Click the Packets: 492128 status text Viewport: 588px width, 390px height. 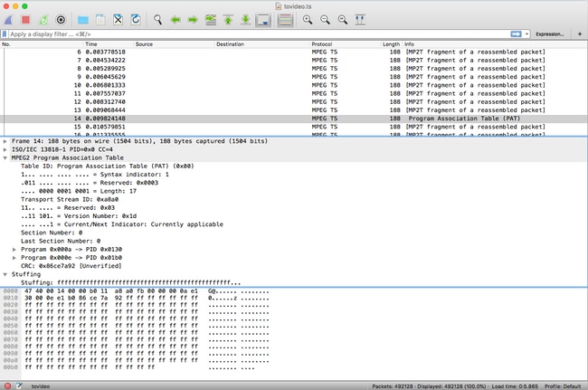point(393,386)
